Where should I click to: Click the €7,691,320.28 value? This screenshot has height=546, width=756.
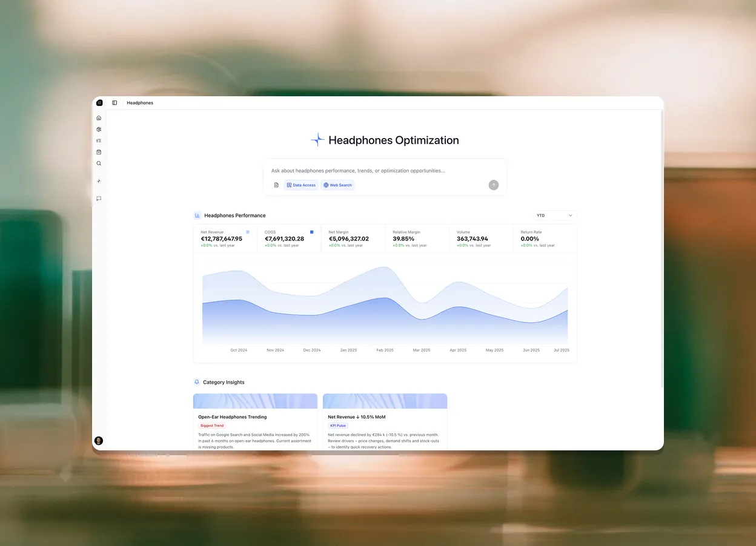(x=285, y=238)
